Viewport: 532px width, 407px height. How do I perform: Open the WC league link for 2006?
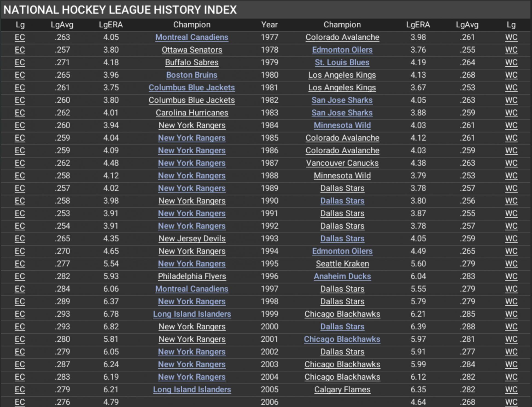[511, 402]
